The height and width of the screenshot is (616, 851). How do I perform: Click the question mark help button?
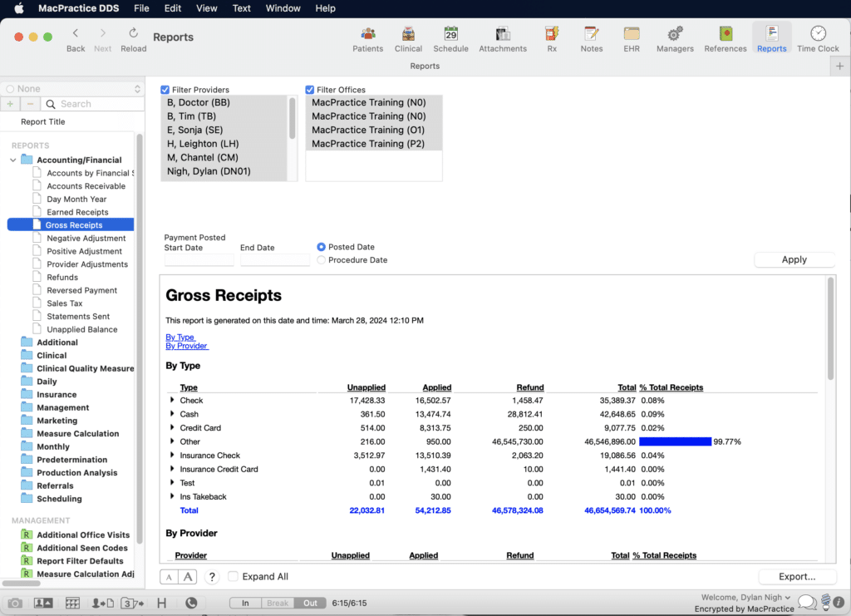[x=212, y=577]
